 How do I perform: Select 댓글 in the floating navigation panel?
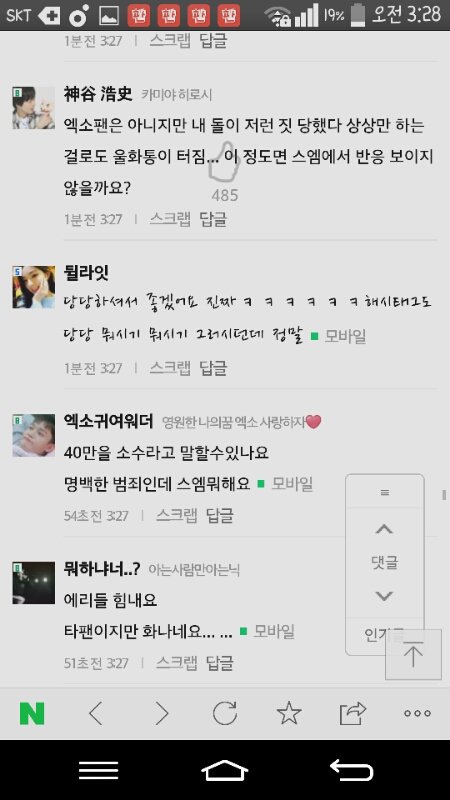[x=384, y=562]
